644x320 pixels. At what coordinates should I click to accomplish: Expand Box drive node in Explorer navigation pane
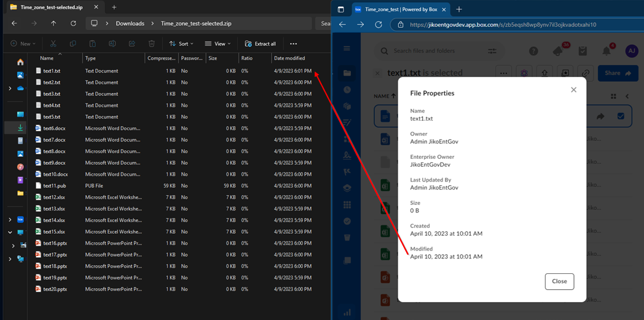[10, 220]
